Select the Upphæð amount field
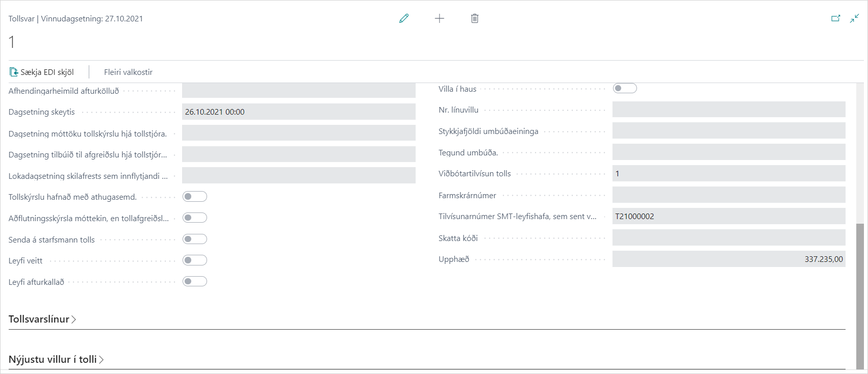Viewport: 868px width, 374px height. click(x=728, y=259)
